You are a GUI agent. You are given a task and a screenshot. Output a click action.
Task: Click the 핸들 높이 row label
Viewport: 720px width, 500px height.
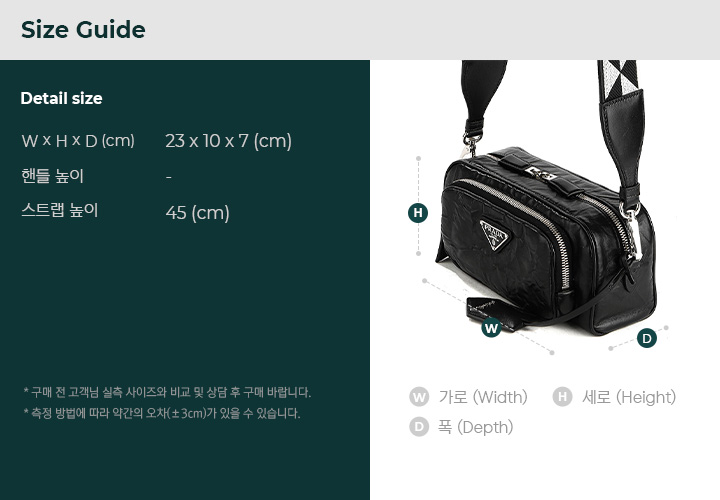[x=52, y=176]
